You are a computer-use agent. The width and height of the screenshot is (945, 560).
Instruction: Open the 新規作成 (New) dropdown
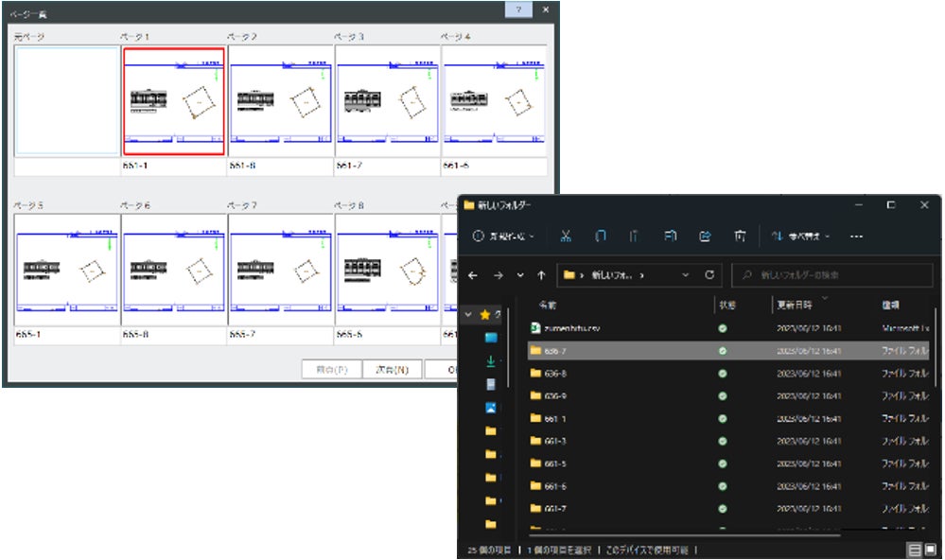pos(503,236)
